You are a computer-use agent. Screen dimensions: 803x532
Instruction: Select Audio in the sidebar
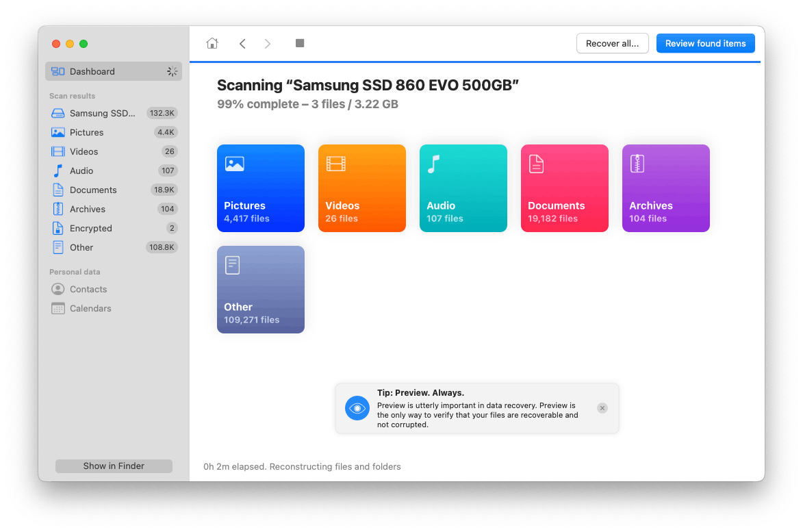[114, 170]
